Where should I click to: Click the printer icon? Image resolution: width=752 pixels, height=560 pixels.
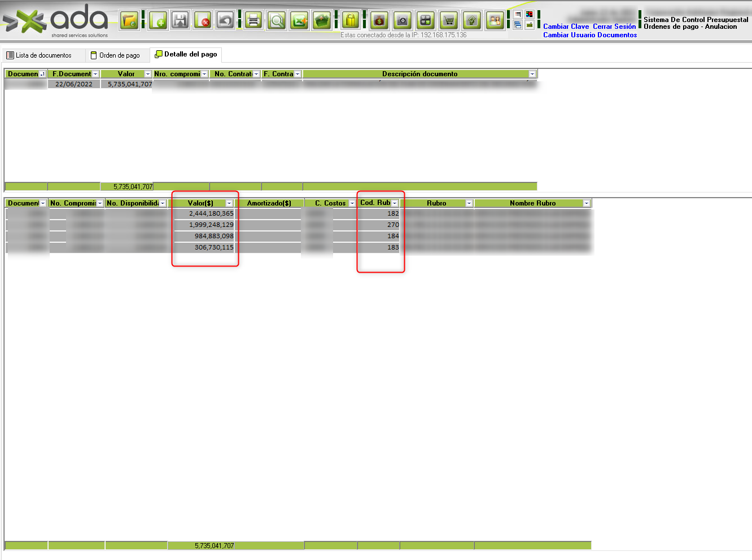point(253,21)
